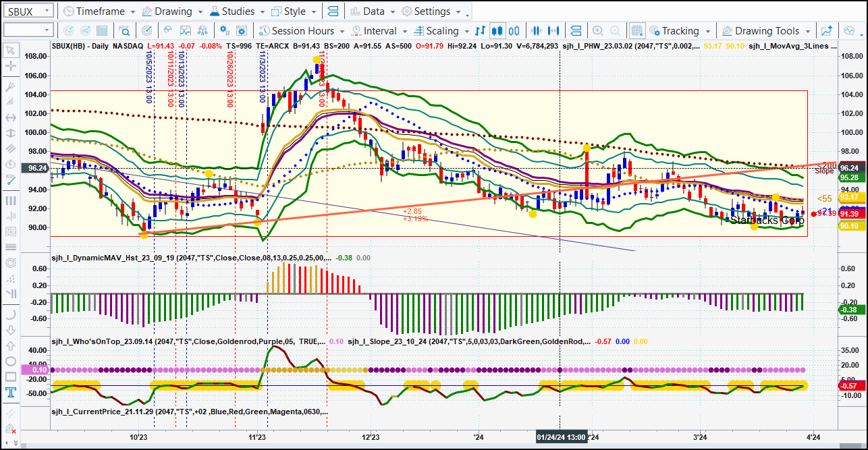This screenshot has height=450, width=868.
Task: Open the empty combo box below SBUX
Action: pyautogui.click(x=28, y=30)
